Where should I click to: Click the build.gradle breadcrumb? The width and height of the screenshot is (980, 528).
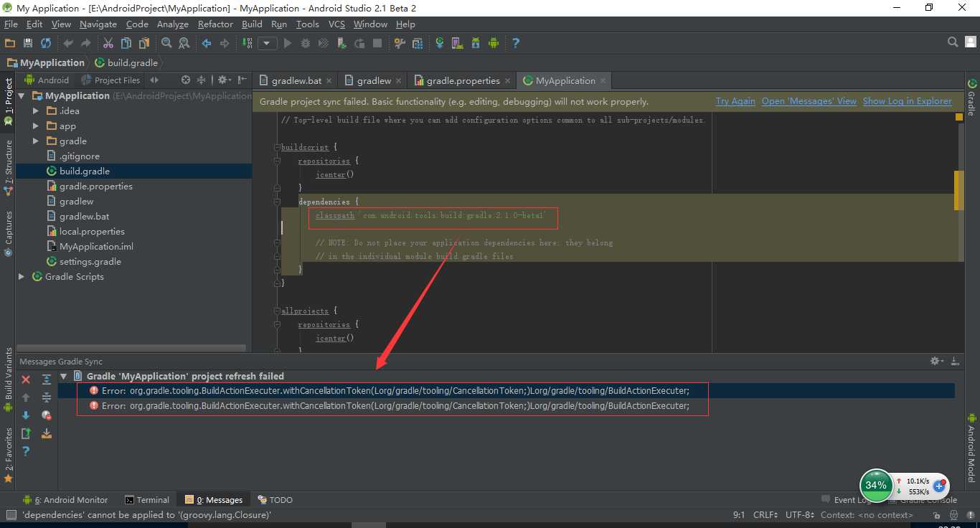[126, 62]
